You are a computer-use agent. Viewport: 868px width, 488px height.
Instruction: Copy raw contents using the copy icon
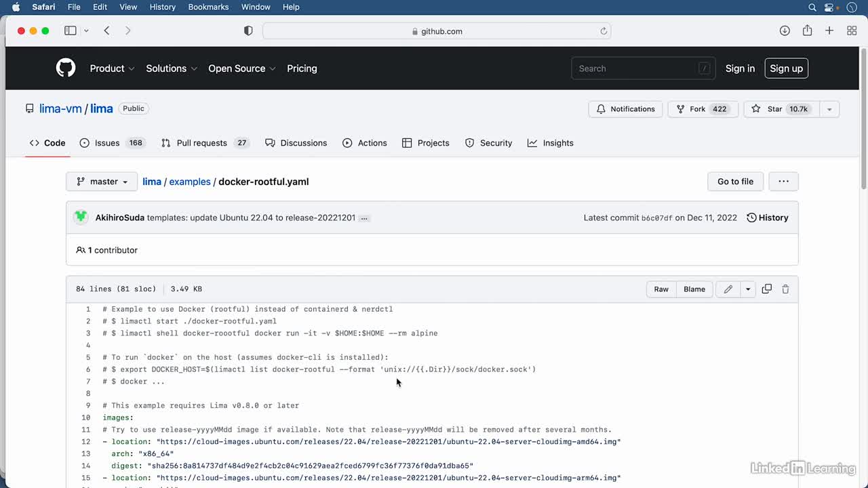(x=767, y=289)
